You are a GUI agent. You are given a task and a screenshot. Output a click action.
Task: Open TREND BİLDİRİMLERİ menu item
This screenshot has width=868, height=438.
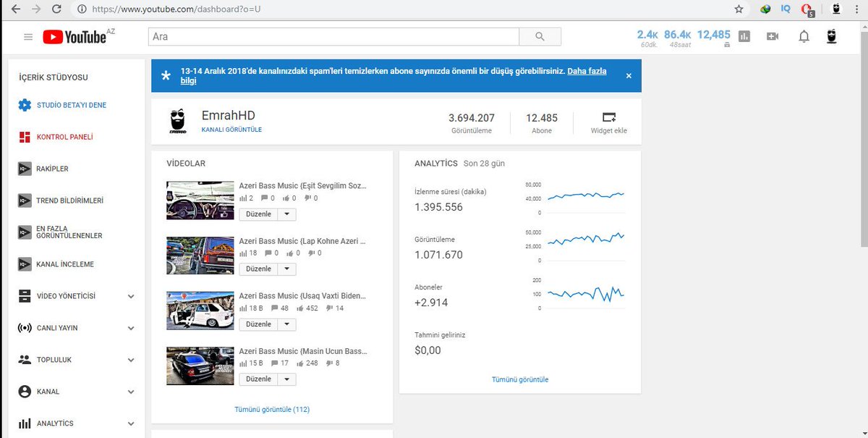[70, 201]
